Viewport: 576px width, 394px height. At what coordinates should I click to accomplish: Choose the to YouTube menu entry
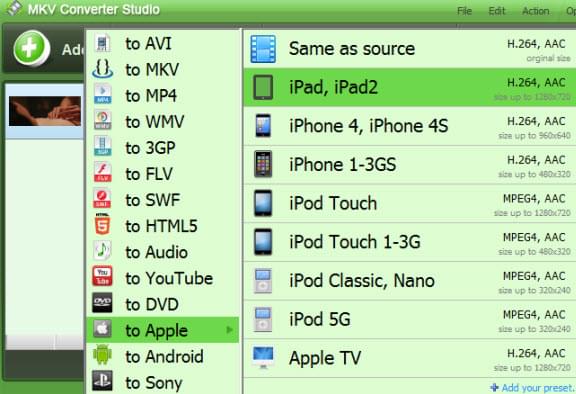[x=163, y=278]
